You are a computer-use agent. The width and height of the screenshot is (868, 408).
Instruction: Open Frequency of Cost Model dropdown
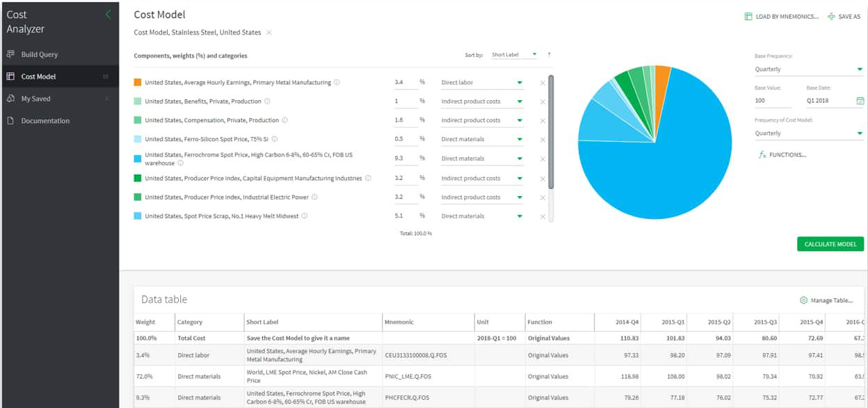pos(809,133)
